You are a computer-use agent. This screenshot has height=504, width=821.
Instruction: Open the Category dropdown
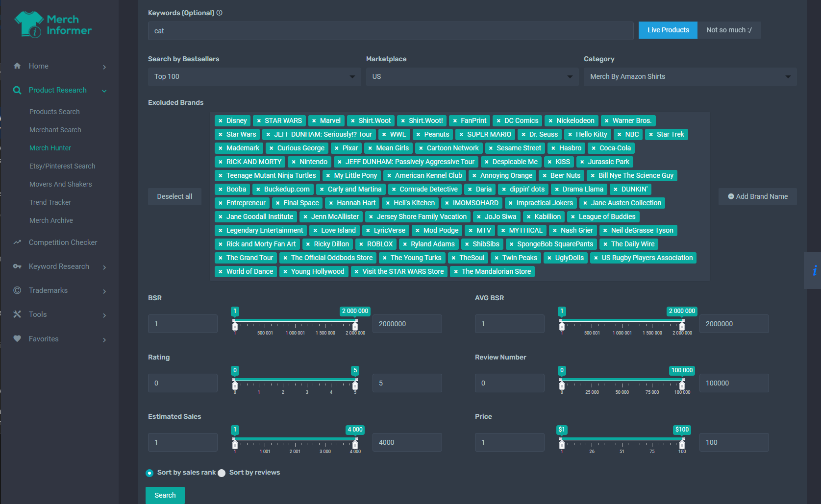tap(690, 76)
